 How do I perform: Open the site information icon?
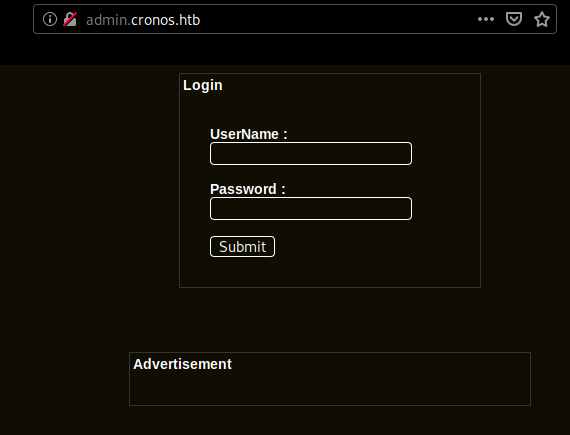[x=50, y=19]
